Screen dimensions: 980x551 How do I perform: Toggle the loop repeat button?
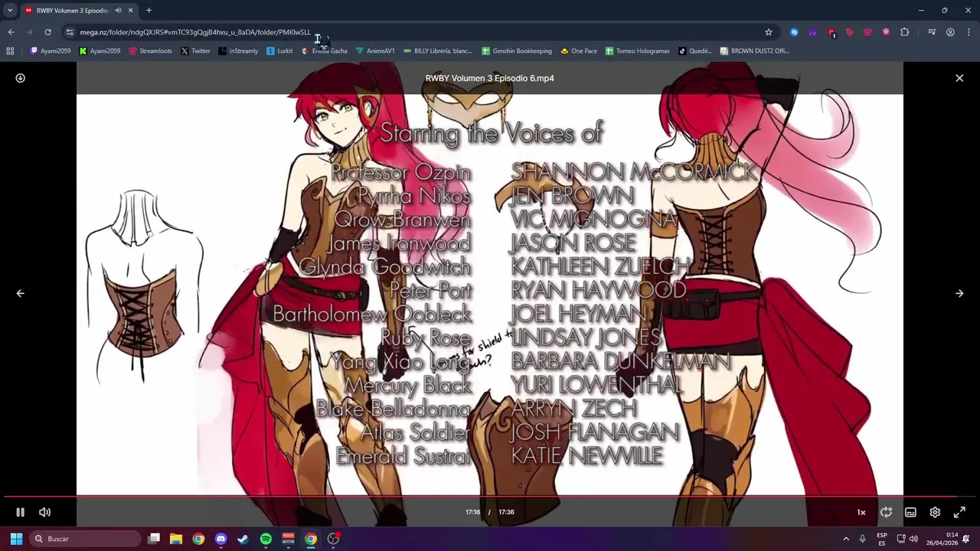(886, 512)
